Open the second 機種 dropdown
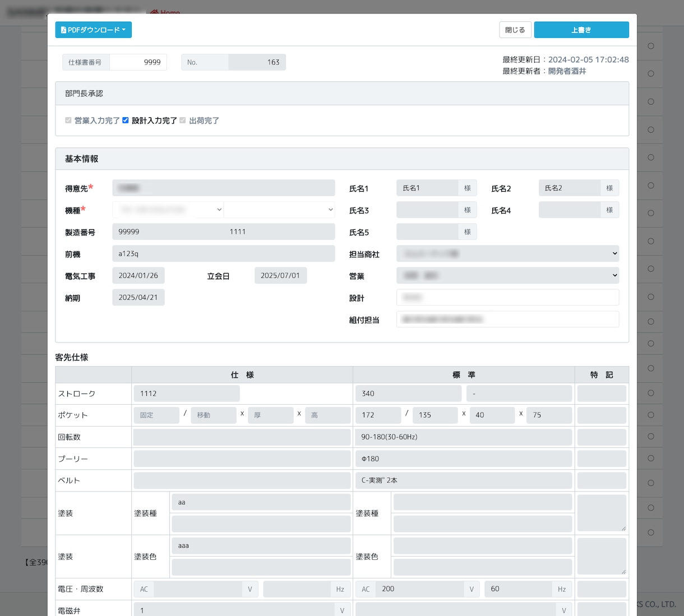The height and width of the screenshot is (616, 684). [279, 210]
